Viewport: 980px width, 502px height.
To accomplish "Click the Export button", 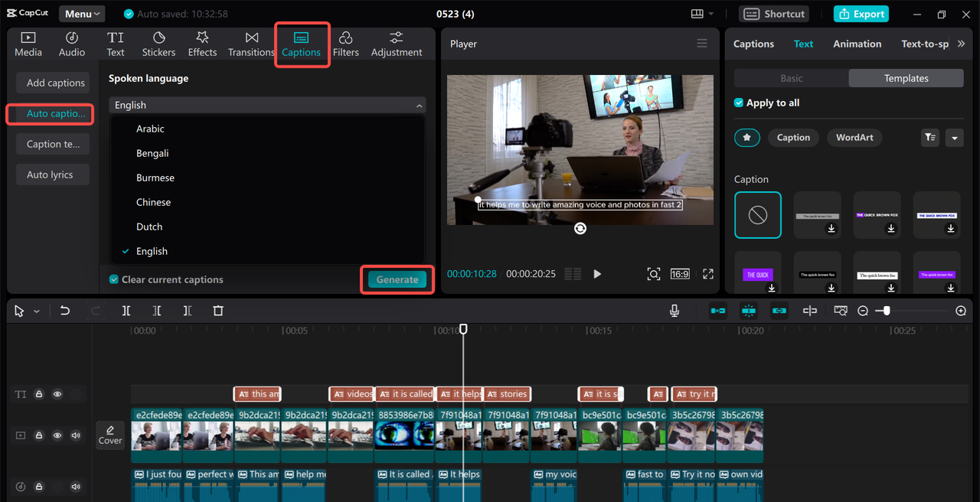I will (x=862, y=14).
